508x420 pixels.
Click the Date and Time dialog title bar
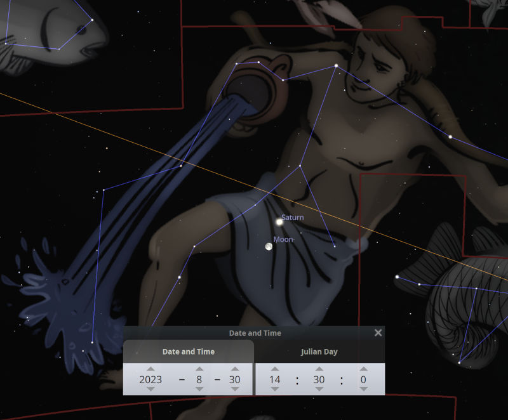[255, 333]
